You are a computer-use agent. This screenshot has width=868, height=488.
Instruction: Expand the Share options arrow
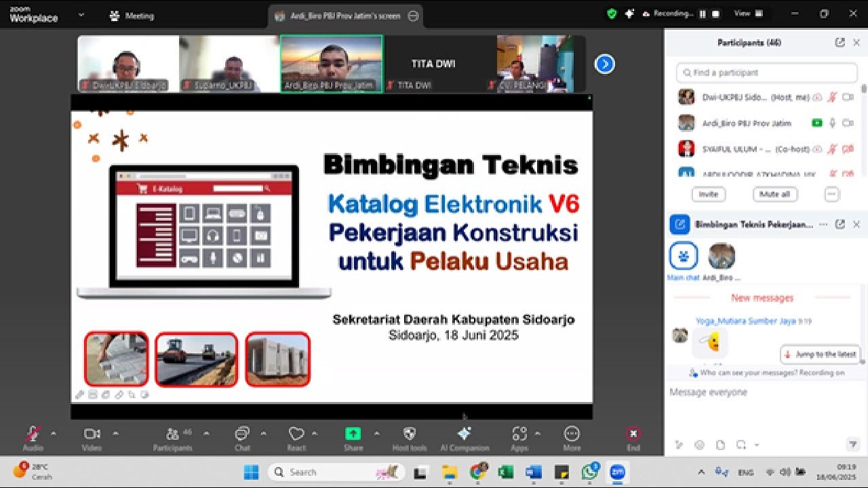(376, 433)
